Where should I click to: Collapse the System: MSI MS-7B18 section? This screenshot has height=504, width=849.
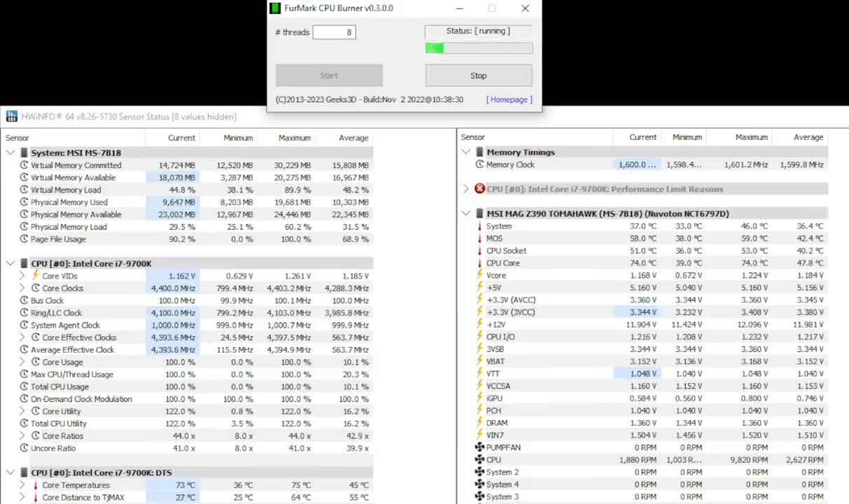coord(10,153)
